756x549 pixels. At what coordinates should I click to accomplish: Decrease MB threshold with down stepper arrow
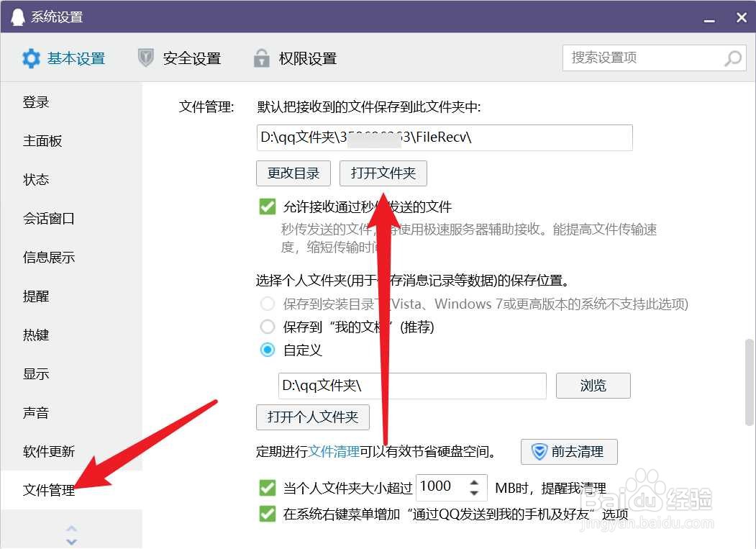475,493
